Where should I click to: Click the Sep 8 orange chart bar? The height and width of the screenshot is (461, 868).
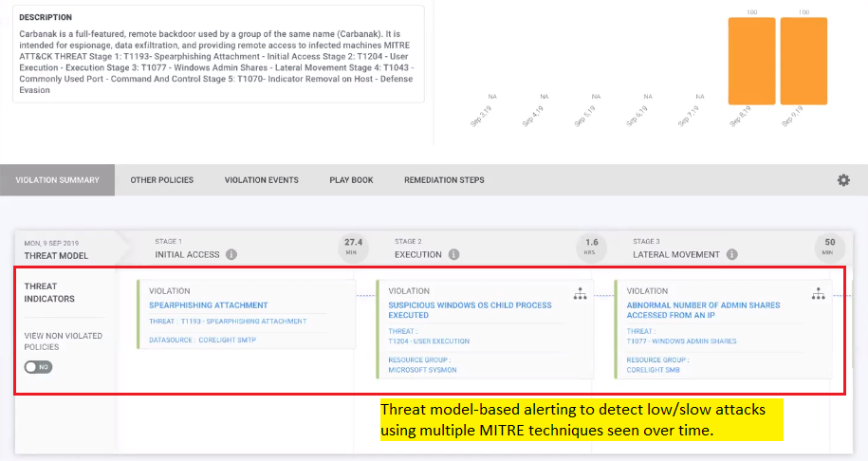(x=751, y=61)
